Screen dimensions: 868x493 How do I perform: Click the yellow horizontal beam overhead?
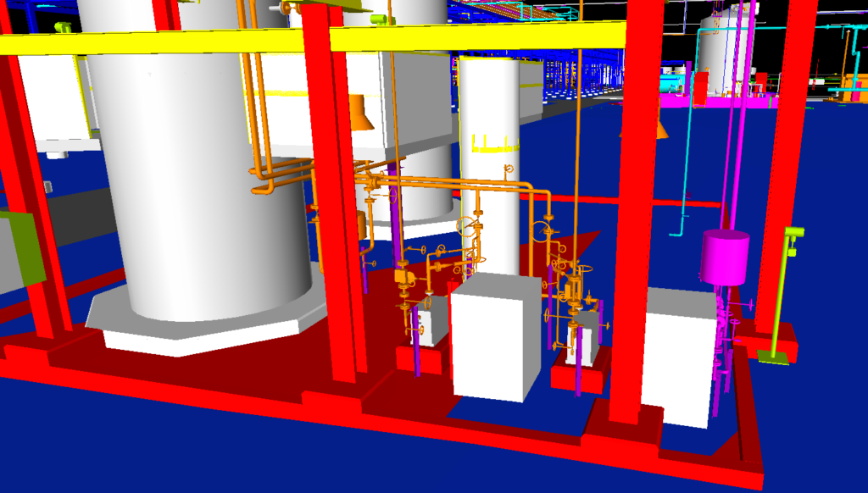click(x=475, y=36)
